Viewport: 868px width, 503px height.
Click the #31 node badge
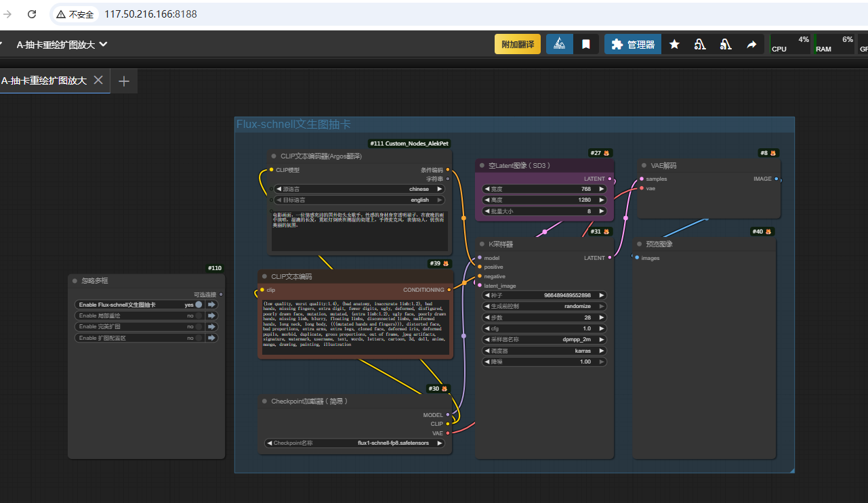tap(600, 232)
